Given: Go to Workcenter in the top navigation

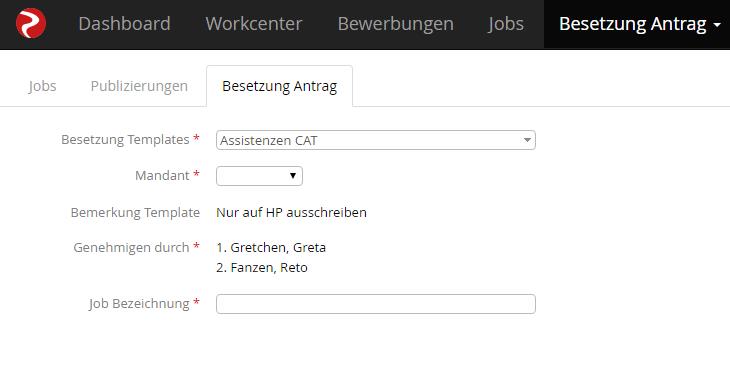Looking at the screenshot, I should [x=254, y=24].
